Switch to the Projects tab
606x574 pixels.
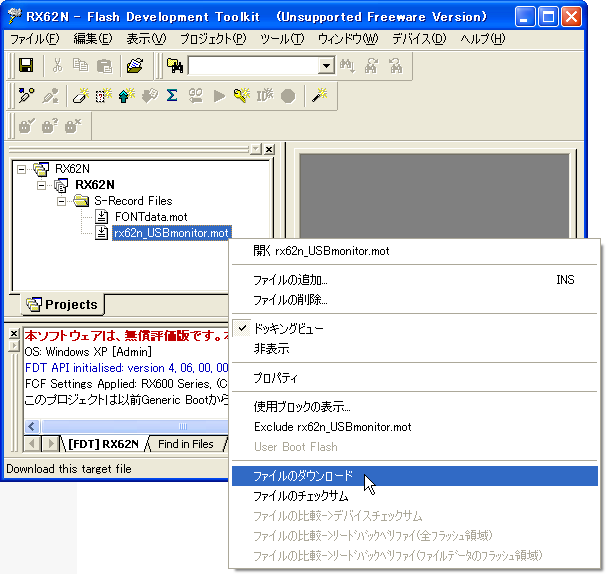62,305
